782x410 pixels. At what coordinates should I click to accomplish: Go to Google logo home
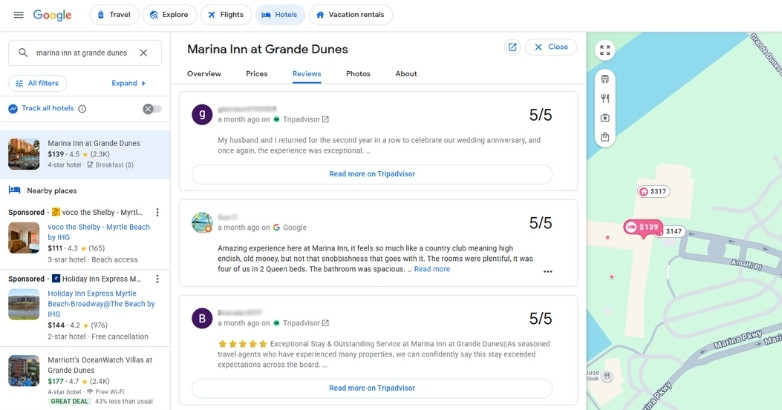point(52,15)
